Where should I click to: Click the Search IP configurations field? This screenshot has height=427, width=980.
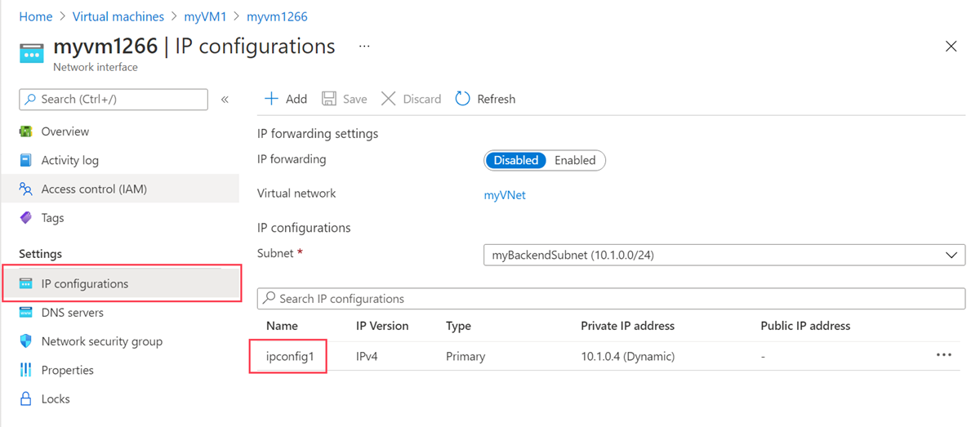click(x=611, y=299)
